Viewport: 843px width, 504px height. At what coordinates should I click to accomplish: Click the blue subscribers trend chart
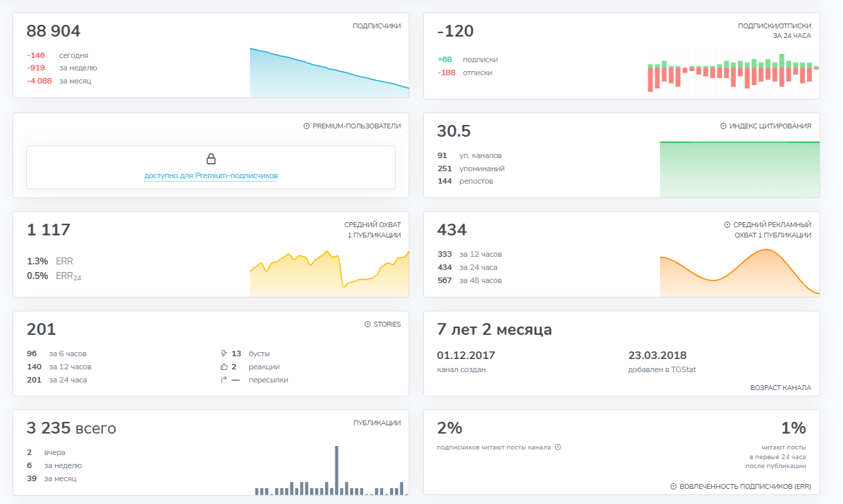tap(329, 72)
